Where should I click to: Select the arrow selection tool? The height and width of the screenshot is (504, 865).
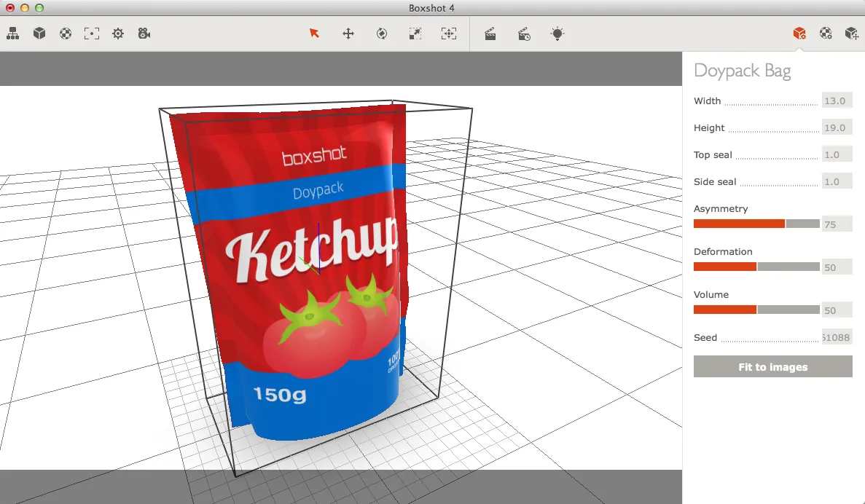click(x=314, y=34)
